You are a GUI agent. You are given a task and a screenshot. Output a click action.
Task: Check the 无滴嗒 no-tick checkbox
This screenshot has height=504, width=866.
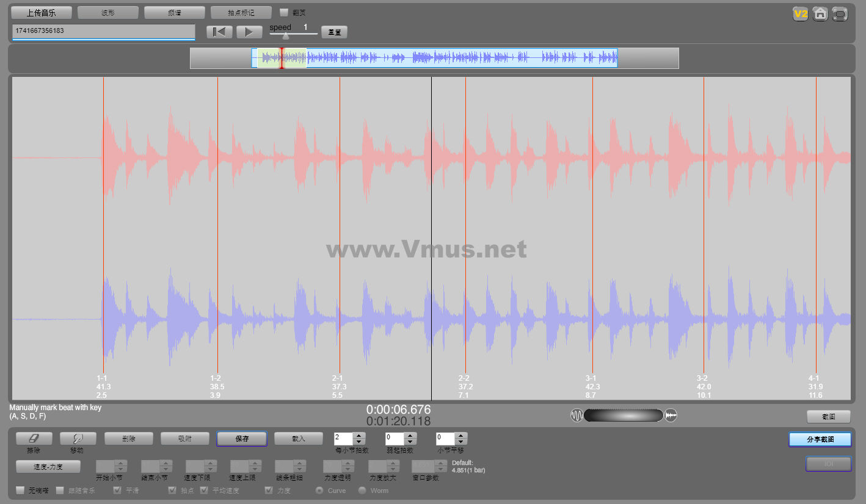20,490
